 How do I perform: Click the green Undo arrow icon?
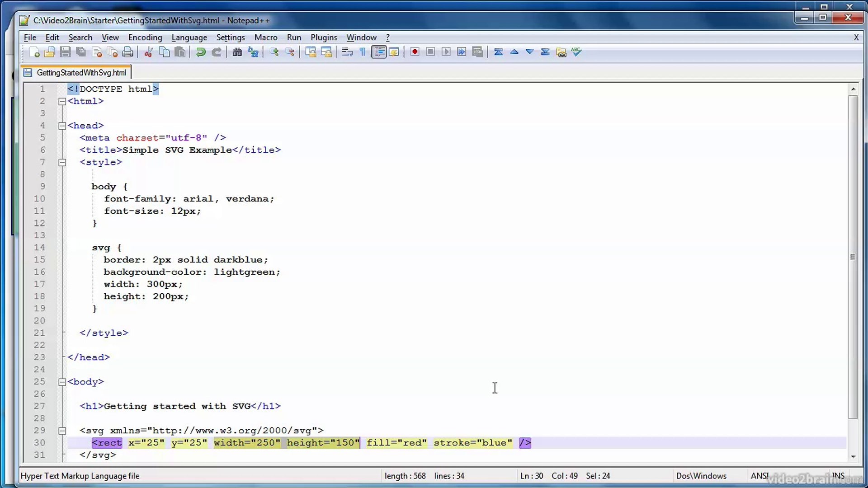click(201, 52)
